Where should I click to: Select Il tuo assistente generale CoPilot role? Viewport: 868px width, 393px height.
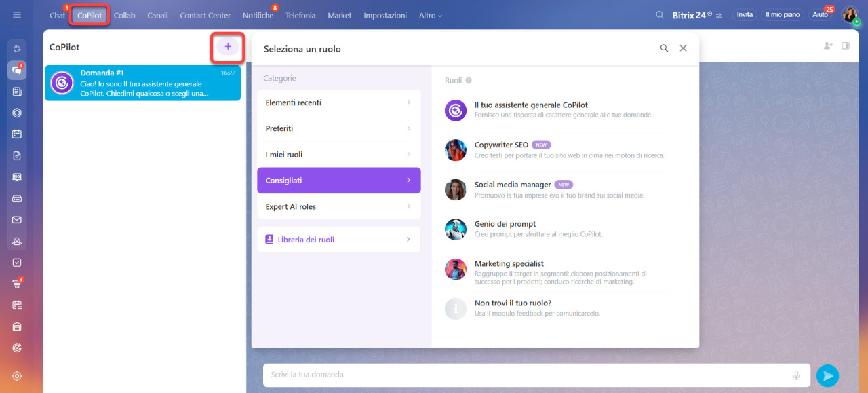[556, 110]
